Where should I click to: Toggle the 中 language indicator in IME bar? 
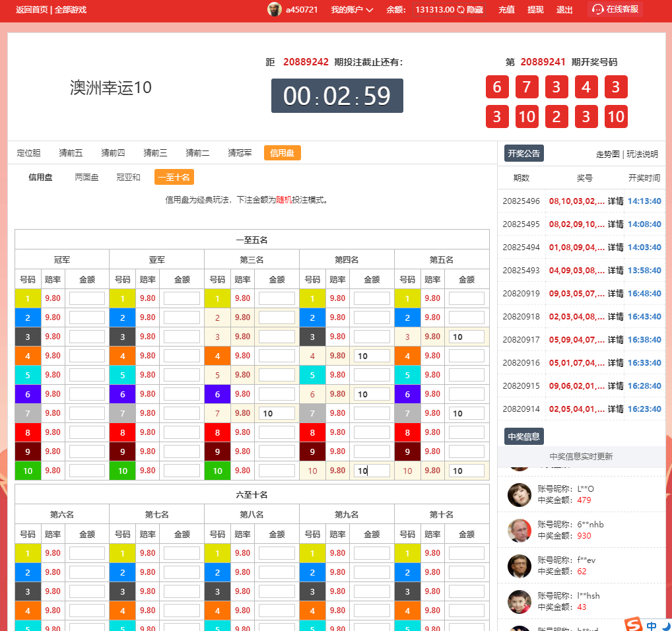tap(652, 625)
